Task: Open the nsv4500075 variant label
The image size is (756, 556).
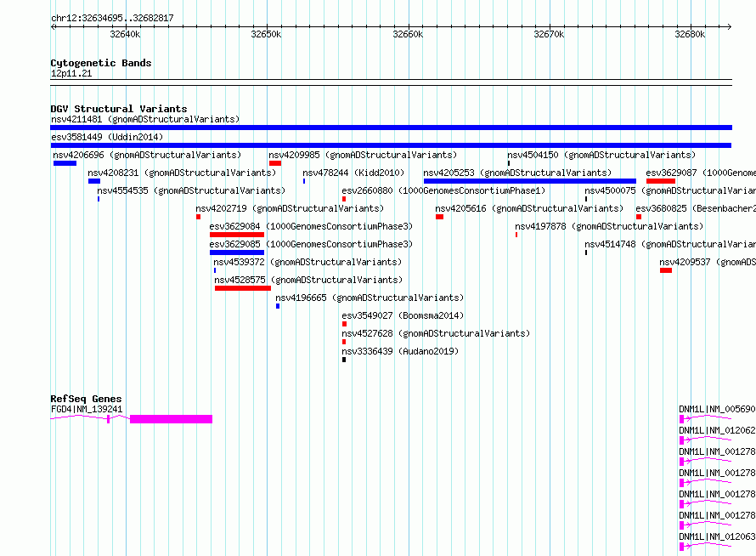Action: (x=670, y=190)
